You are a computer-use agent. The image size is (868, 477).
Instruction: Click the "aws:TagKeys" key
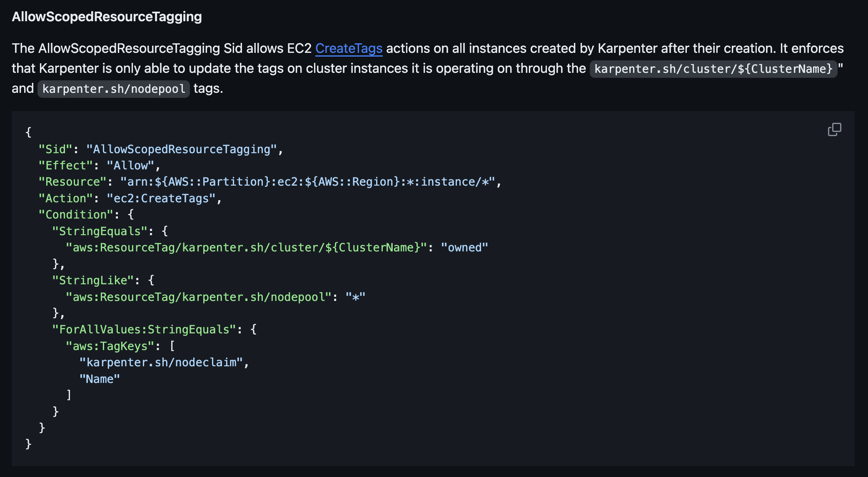110,346
